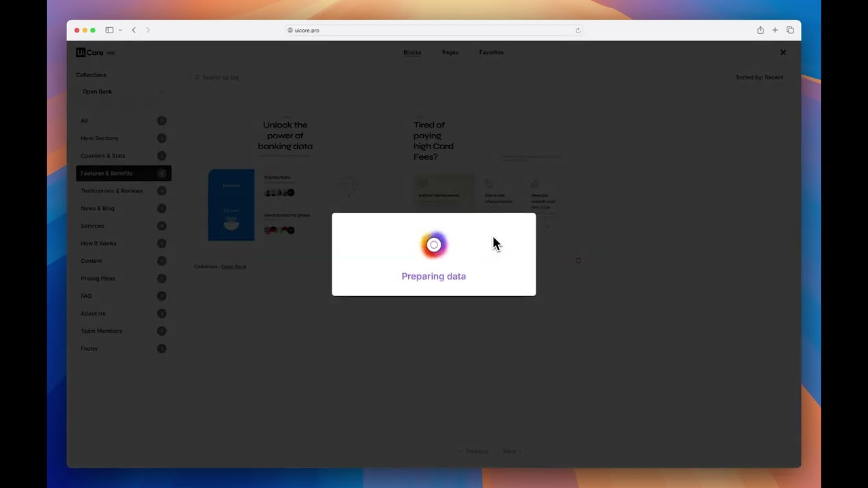Click the uicore.pro address bar
This screenshot has width=868, height=488.
[x=434, y=30]
